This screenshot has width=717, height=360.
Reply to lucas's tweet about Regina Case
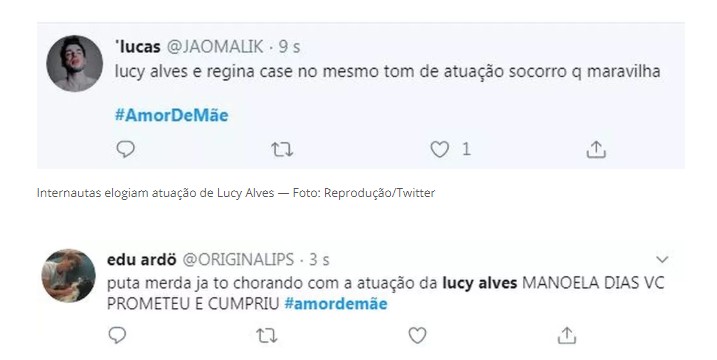click(125, 149)
